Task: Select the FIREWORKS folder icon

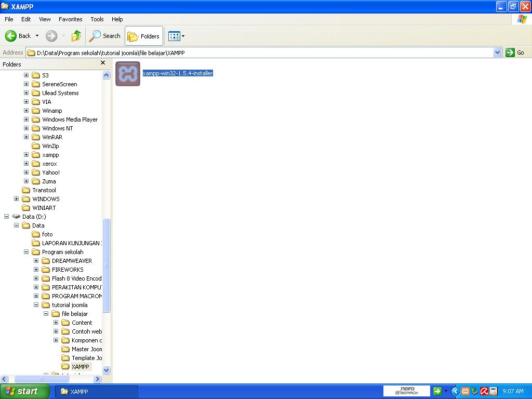Action: coord(46,270)
